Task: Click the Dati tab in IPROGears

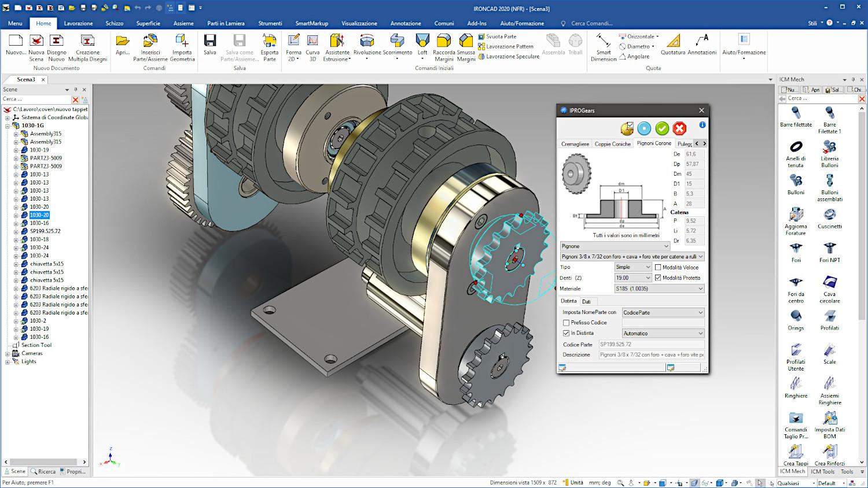Action: pos(586,301)
